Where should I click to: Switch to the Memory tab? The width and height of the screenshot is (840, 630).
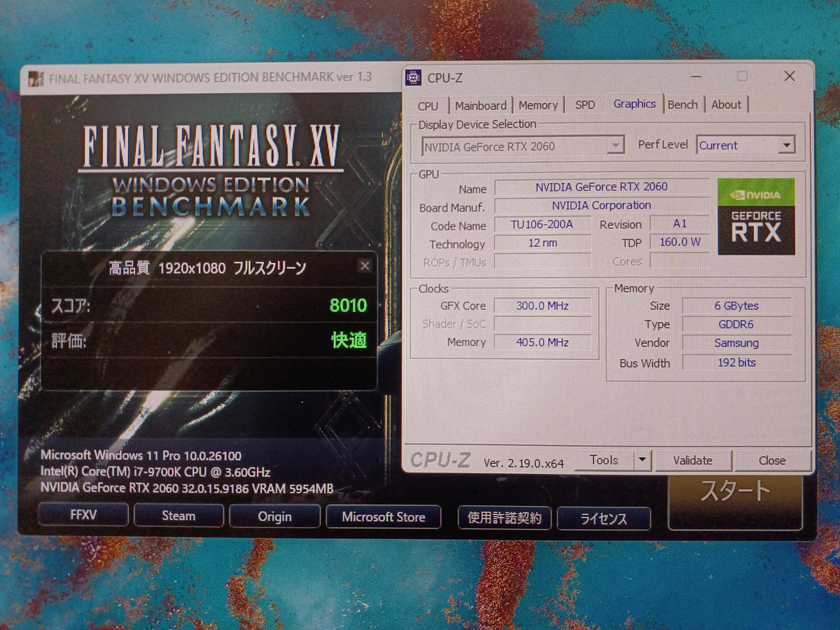[x=538, y=105]
